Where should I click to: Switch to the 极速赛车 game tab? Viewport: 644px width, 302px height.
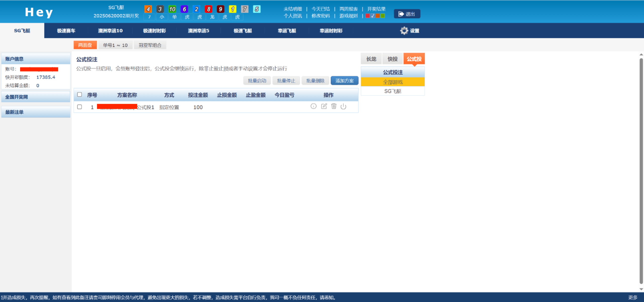tap(66, 31)
